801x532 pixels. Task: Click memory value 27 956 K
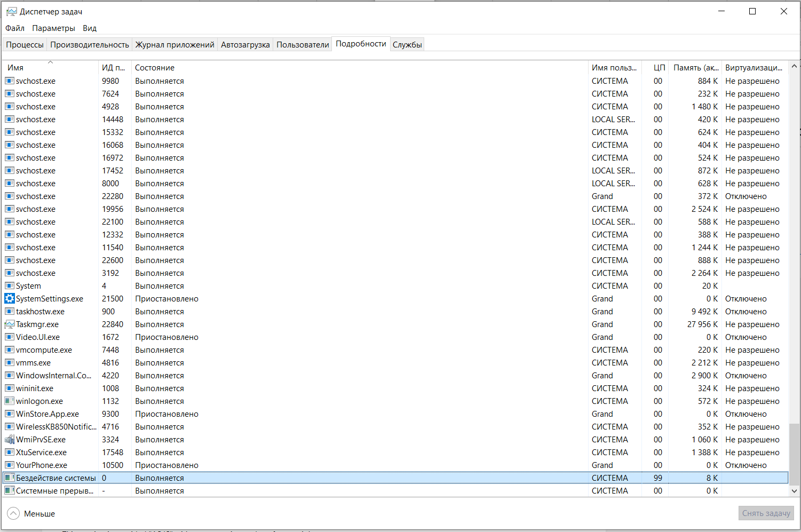702,324
